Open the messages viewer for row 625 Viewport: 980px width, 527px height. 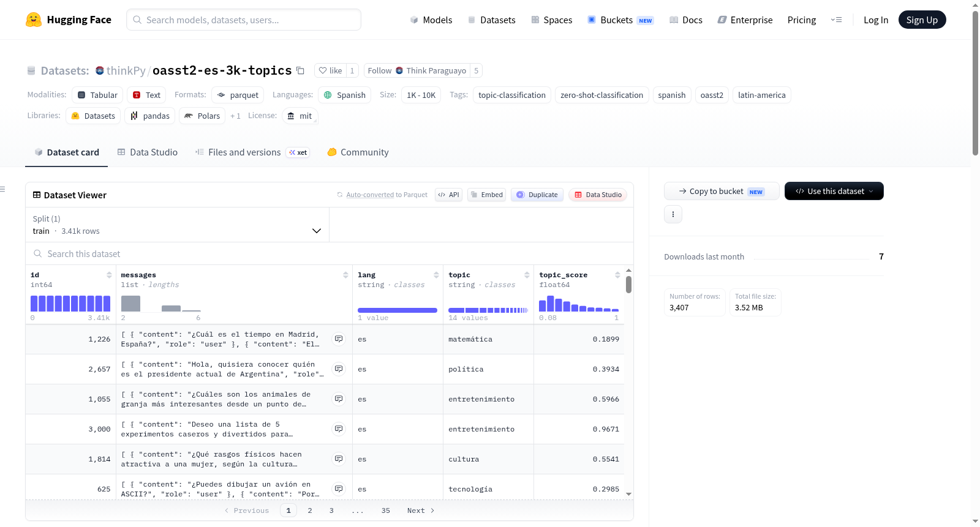[x=339, y=489]
